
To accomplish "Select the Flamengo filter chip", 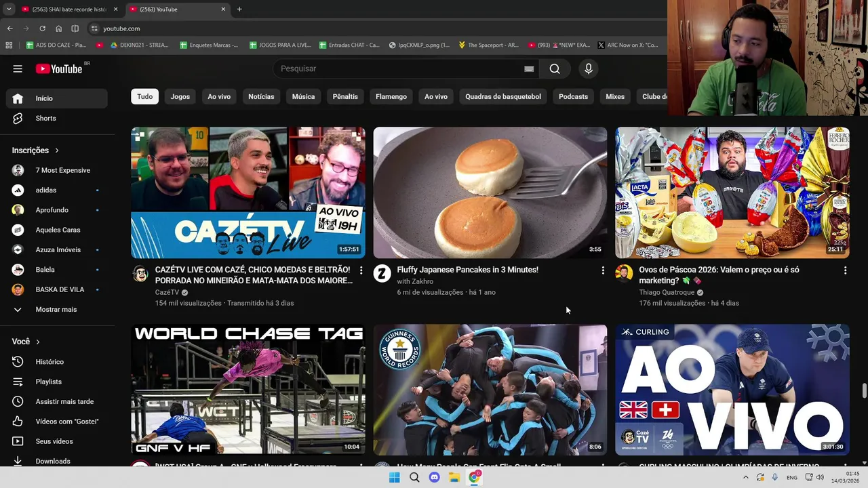I will tap(391, 97).
